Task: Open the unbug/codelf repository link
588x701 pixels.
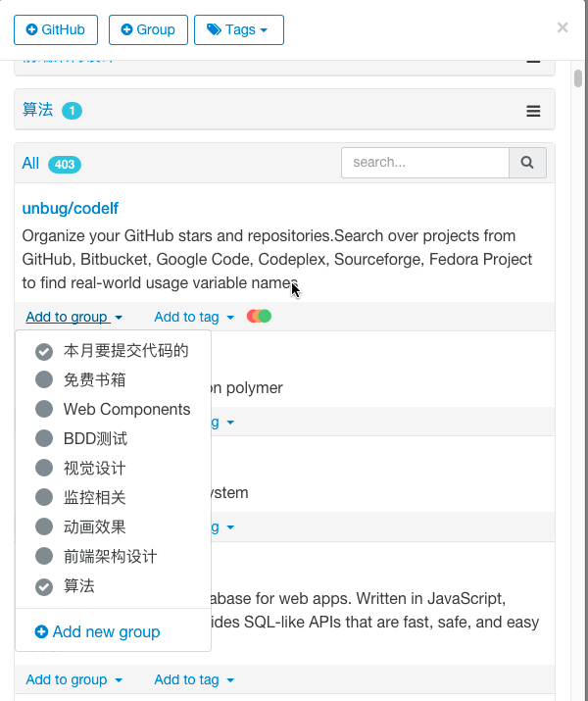Action: click(x=71, y=209)
